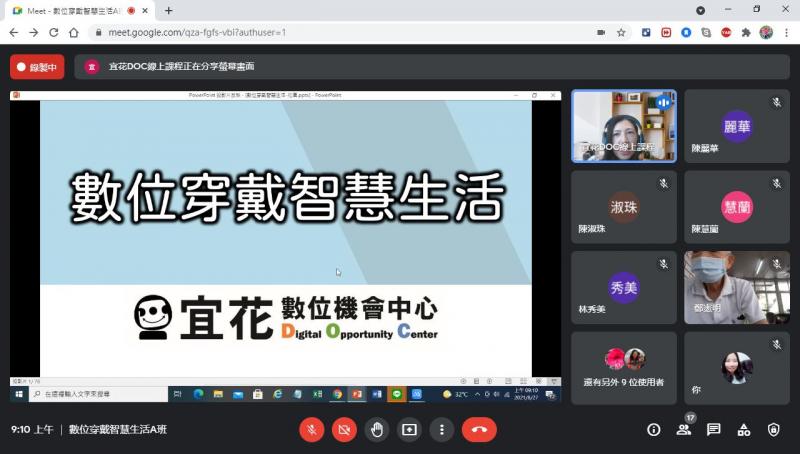Select 林秀美 participant tile
The image size is (800, 454).
pos(624,287)
